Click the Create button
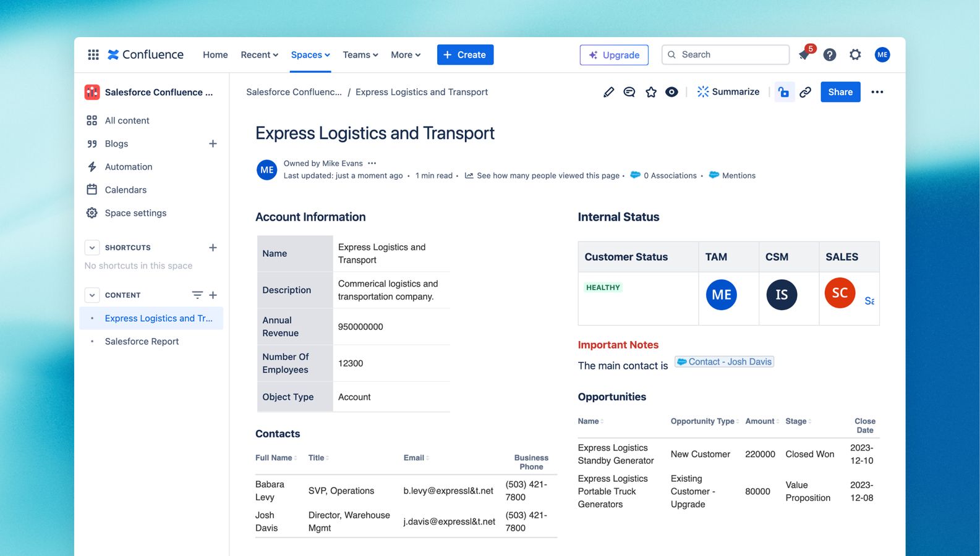 pyautogui.click(x=465, y=54)
